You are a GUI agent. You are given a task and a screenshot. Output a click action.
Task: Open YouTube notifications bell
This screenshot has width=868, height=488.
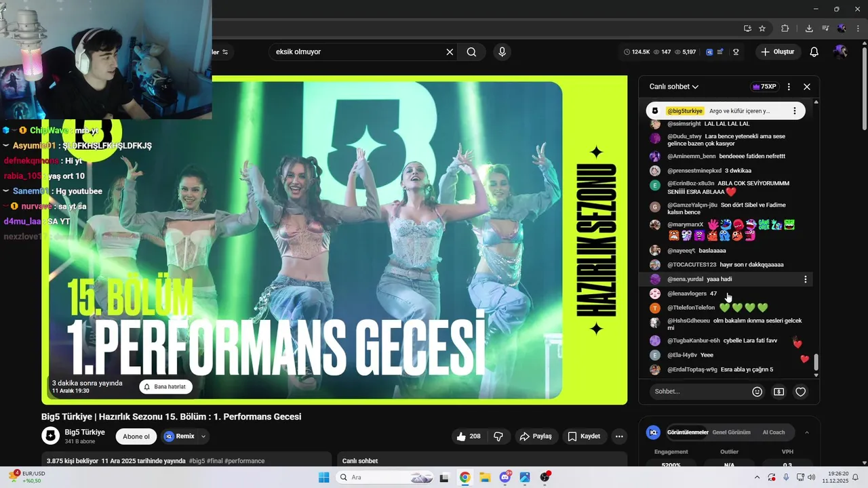click(x=814, y=52)
